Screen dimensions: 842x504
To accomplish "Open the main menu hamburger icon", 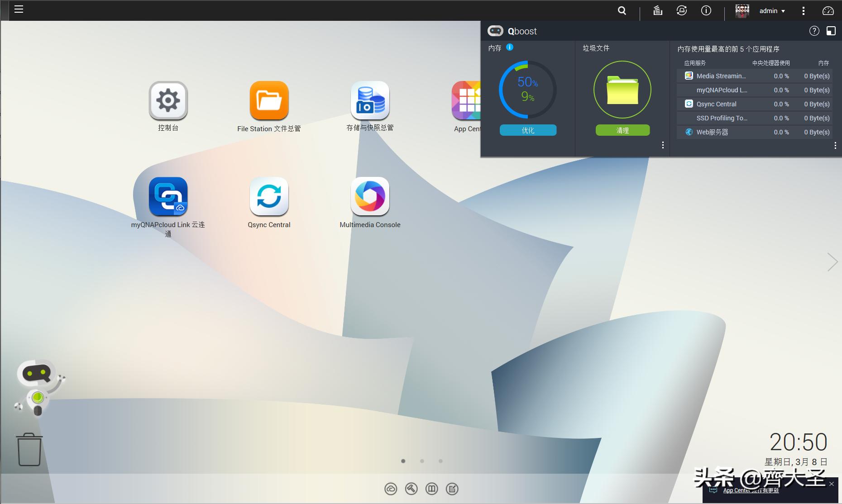I will (19, 10).
